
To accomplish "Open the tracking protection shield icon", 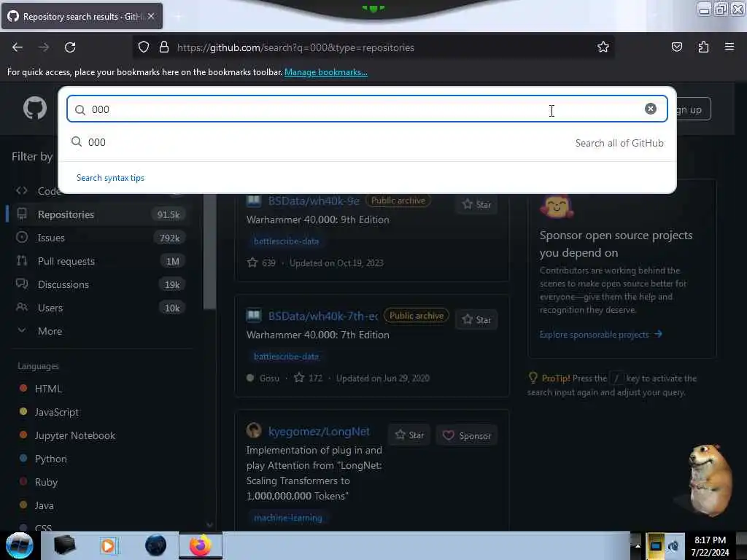I will pos(144,47).
